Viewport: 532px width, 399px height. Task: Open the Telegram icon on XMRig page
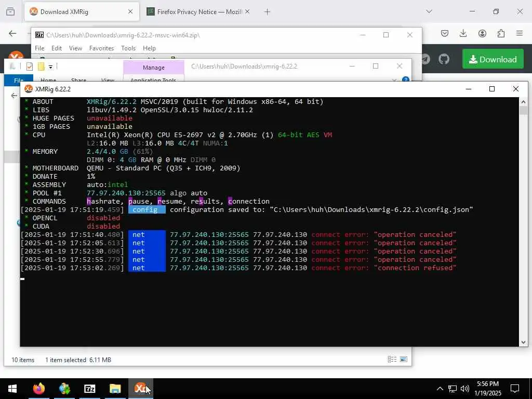[425, 59]
